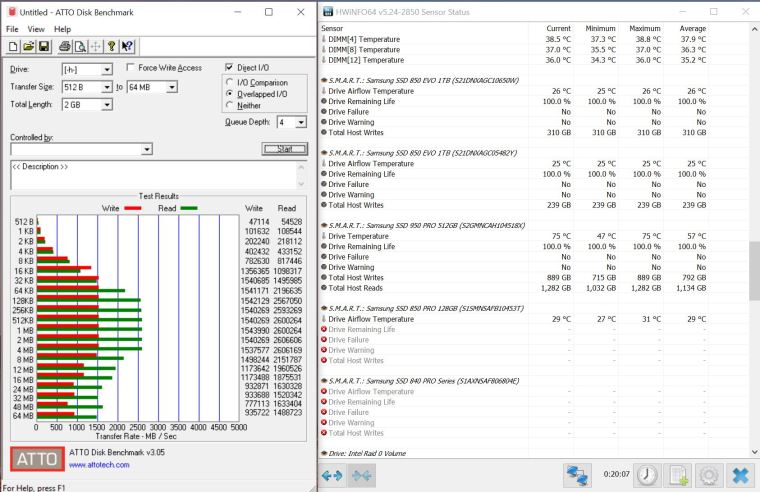This screenshot has height=492, width=760.
Task: Click the description box scroll down arrow
Action: [x=301, y=184]
